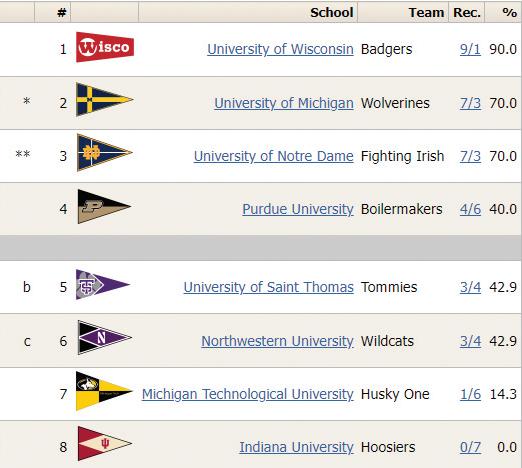
Task: Click the Michigan navy and yellow burgee
Action: coord(105,99)
